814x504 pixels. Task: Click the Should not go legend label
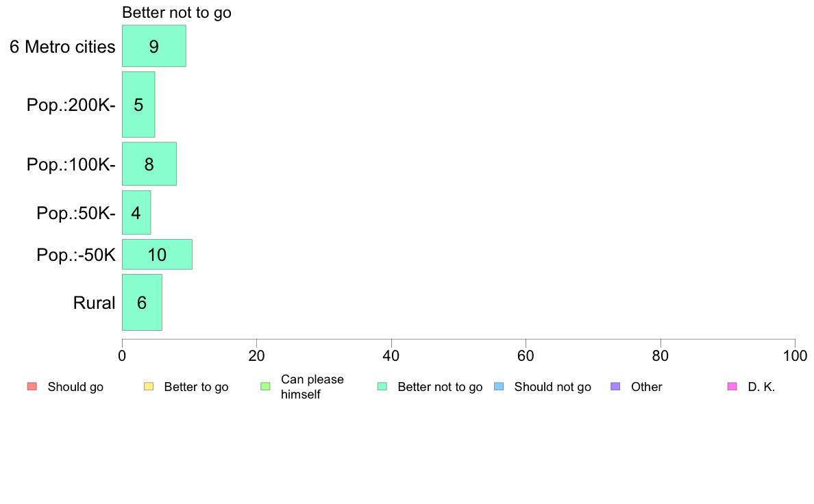[x=552, y=387]
